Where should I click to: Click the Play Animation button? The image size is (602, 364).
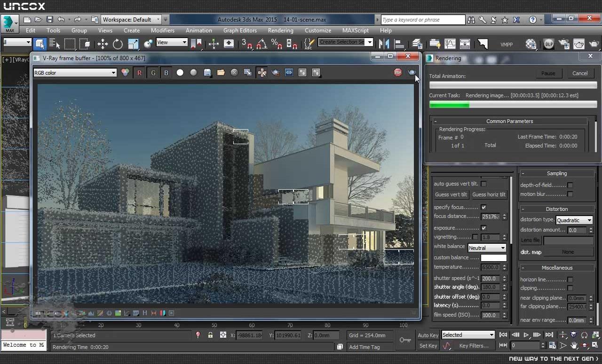click(x=526, y=335)
